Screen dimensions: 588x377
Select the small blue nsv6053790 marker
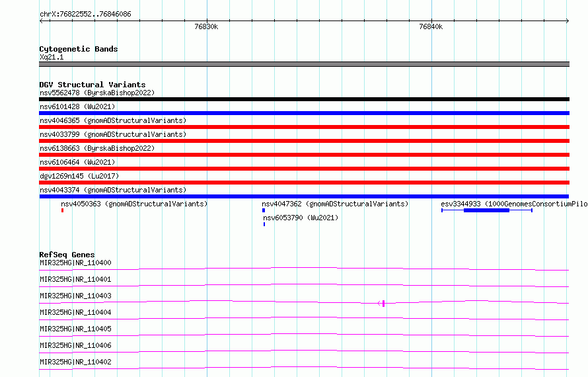pyautogui.click(x=264, y=224)
